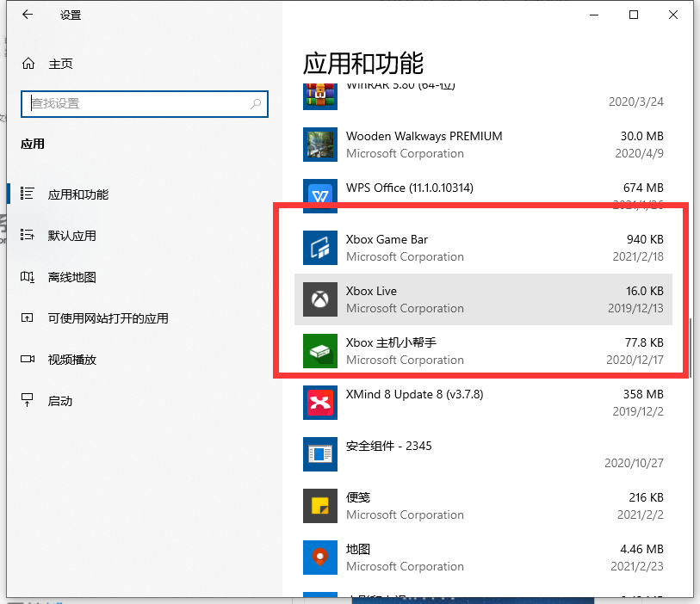
Task: Open the 主页 home icon
Action: click(x=28, y=64)
